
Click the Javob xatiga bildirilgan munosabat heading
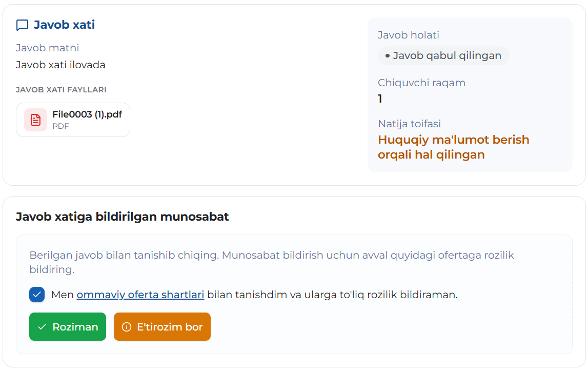(x=122, y=217)
